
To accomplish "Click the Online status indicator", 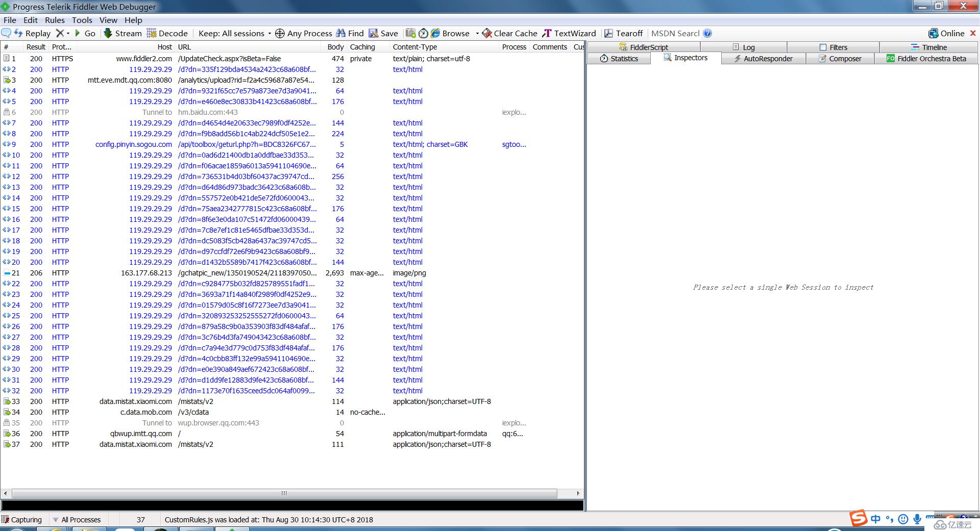I will 946,33.
